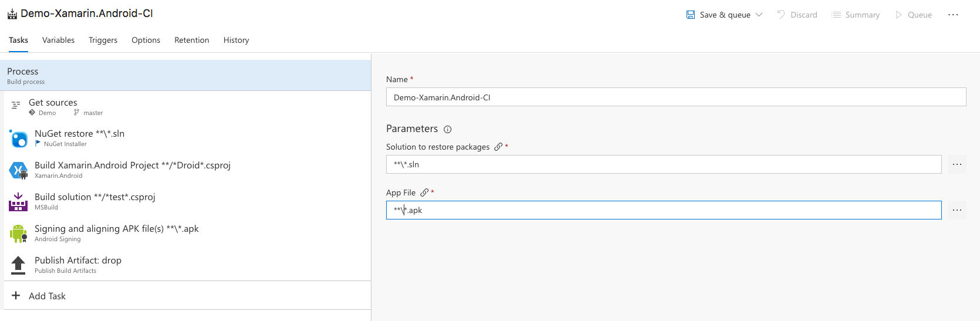
Task: Browse for App File via ellipsis button
Action: coord(957,210)
